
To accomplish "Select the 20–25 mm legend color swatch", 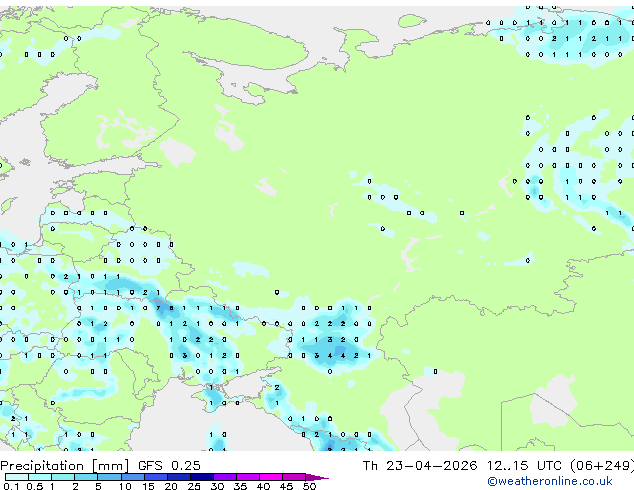I will click(178, 477).
